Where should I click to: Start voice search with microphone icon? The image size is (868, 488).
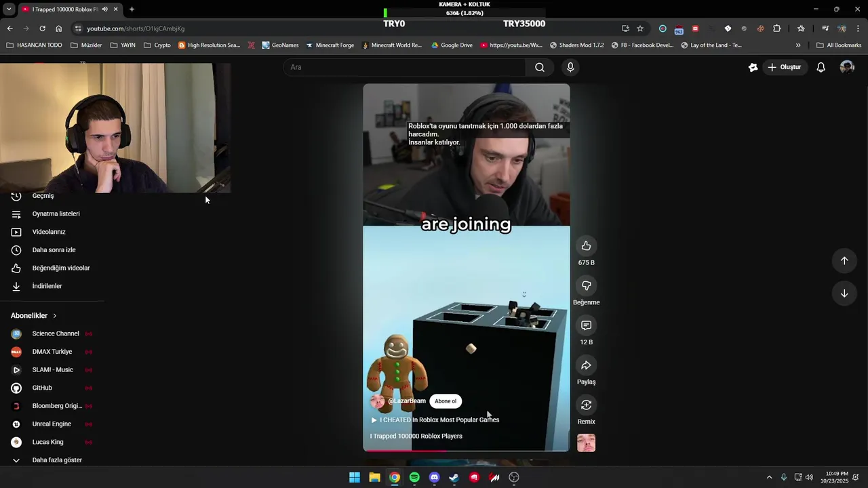tap(570, 67)
